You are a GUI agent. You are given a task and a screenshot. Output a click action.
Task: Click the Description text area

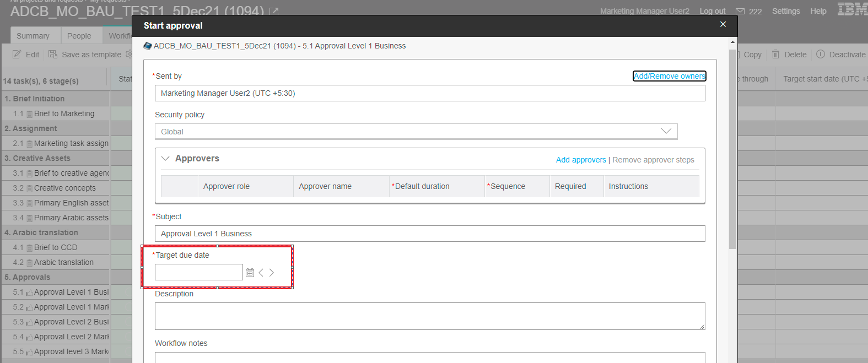[430, 316]
